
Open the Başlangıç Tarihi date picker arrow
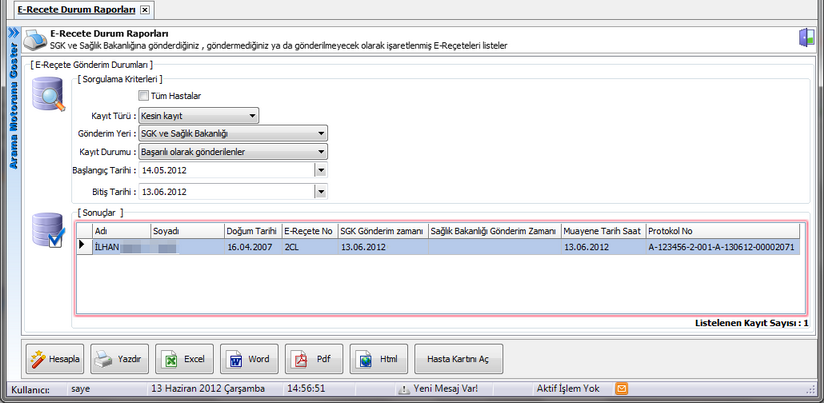pyautogui.click(x=320, y=170)
